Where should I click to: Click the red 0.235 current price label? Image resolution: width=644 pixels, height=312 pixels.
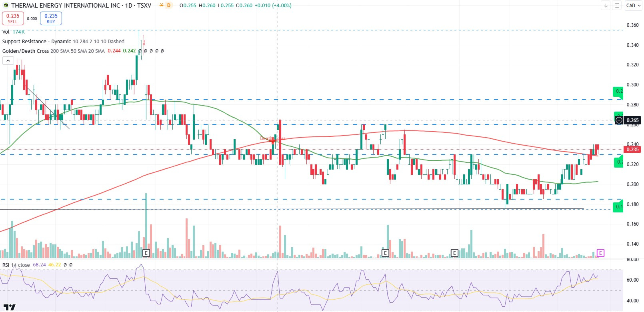point(632,149)
